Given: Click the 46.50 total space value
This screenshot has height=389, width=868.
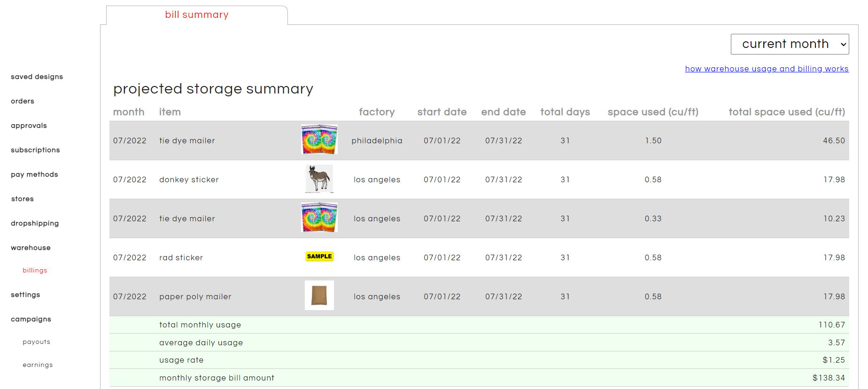Looking at the screenshot, I should pos(834,140).
